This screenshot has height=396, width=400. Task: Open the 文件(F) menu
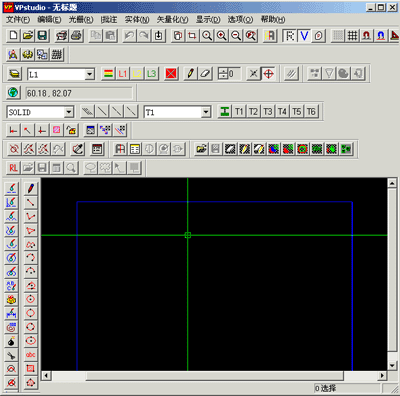click(x=18, y=20)
